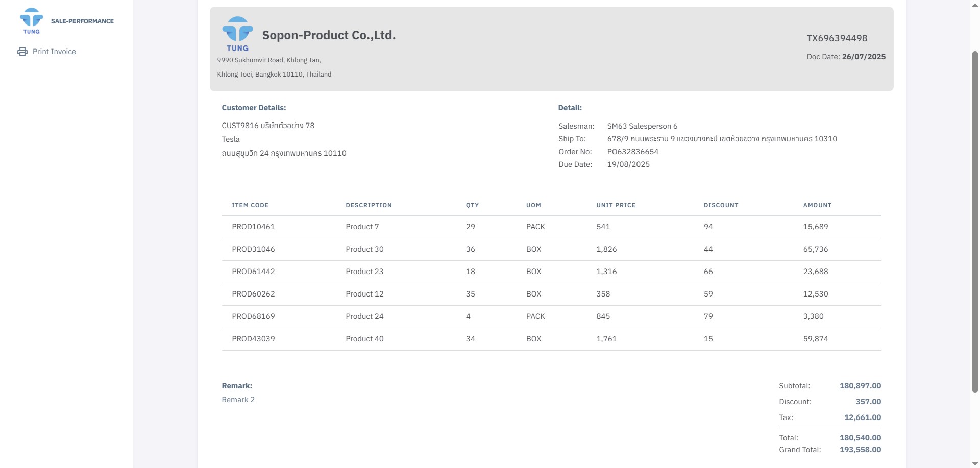
Task: Select doc date 26/07/2025
Action: point(864,57)
